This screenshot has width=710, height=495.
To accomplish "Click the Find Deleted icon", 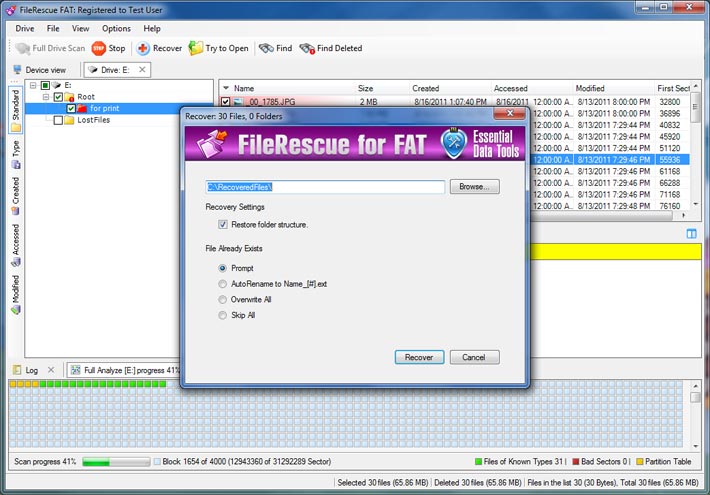I will 307,48.
